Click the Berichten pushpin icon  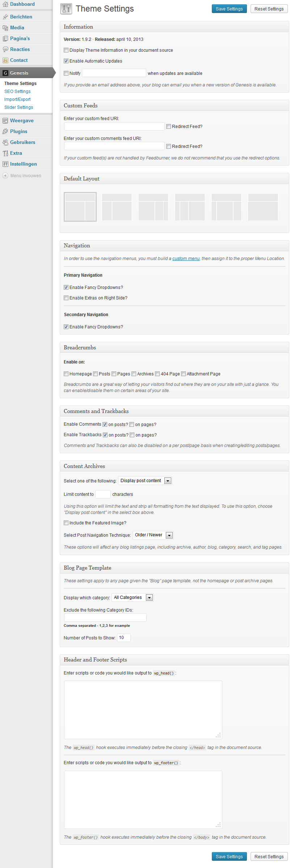tap(5, 17)
